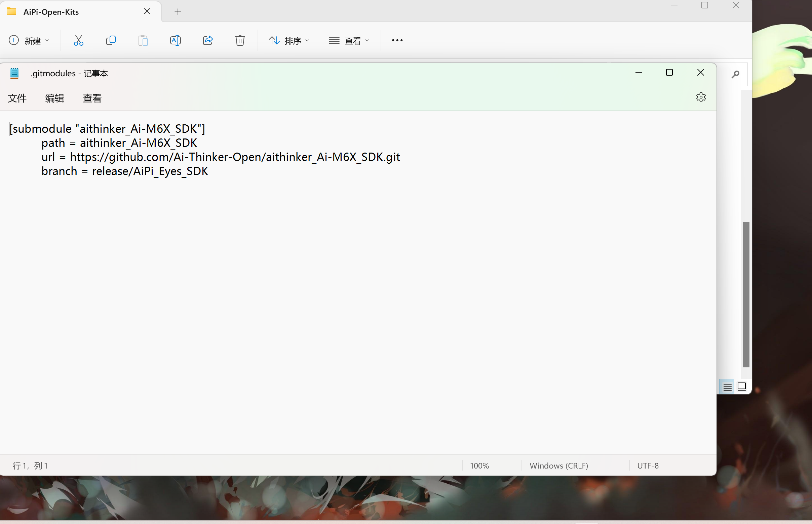Open the 新建 dropdown in Explorer
The height and width of the screenshot is (524, 812).
coord(29,40)
